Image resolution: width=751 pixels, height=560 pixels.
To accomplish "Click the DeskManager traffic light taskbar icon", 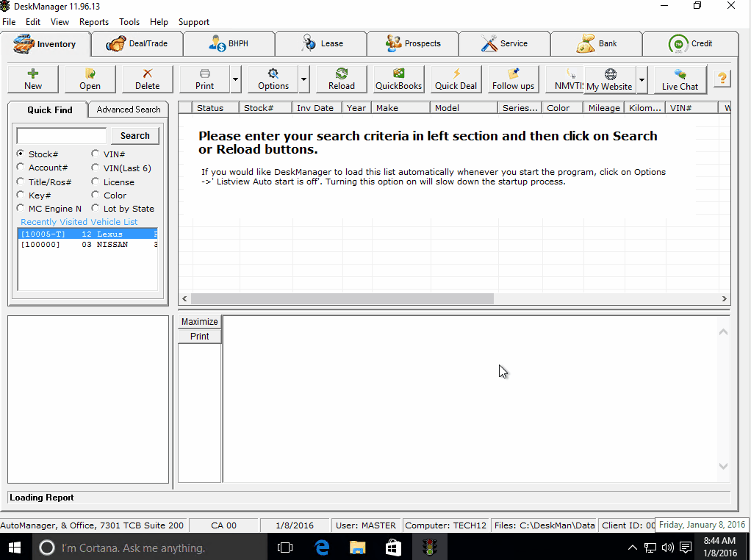I will click(x=430, y=547).
